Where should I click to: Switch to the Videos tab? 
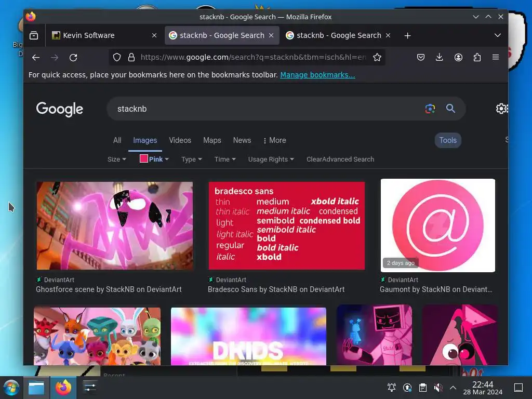point(180,140)
